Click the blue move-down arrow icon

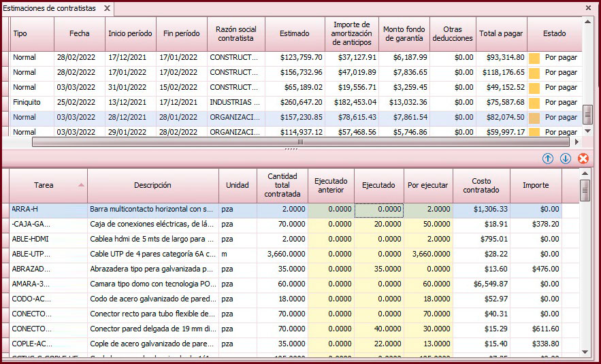[x=566, y=159]
